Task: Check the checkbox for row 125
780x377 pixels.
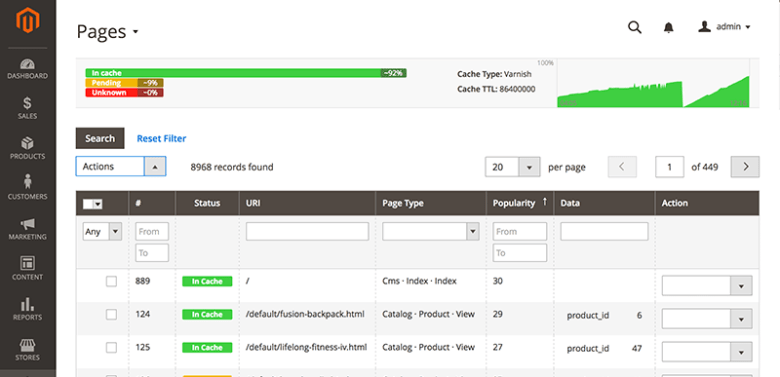Action: click(x=111, y=347)
